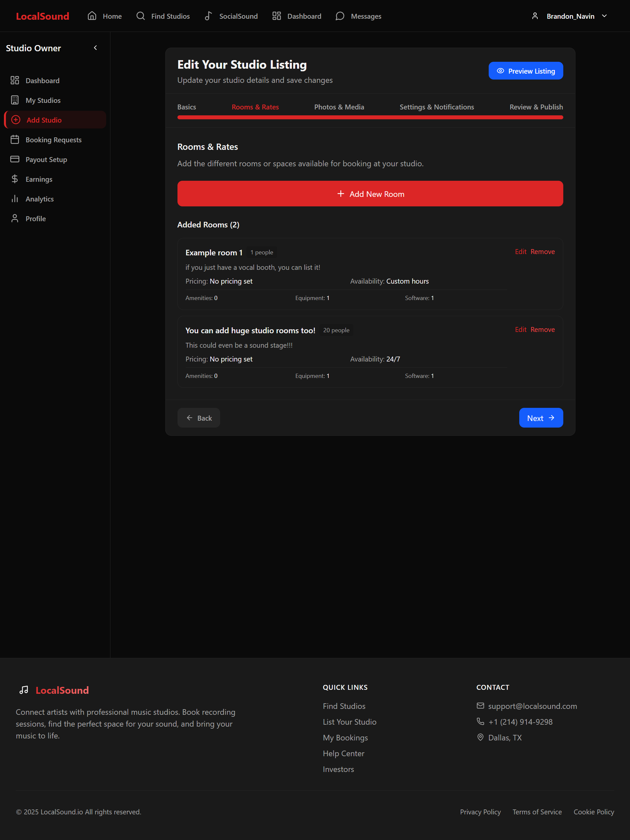Click the 'Added Rooms (2)' heading

pyautogui.click(x=208, y=224)
